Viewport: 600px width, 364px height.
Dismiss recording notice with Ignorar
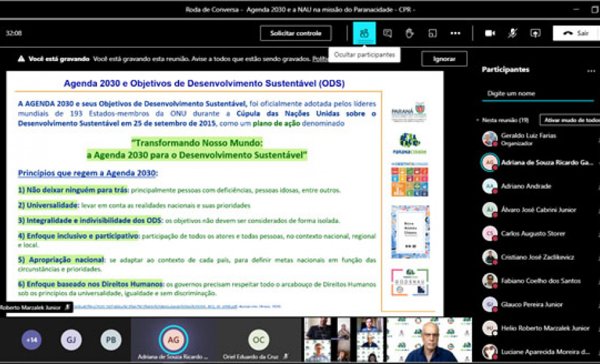[x=444, y=58]
